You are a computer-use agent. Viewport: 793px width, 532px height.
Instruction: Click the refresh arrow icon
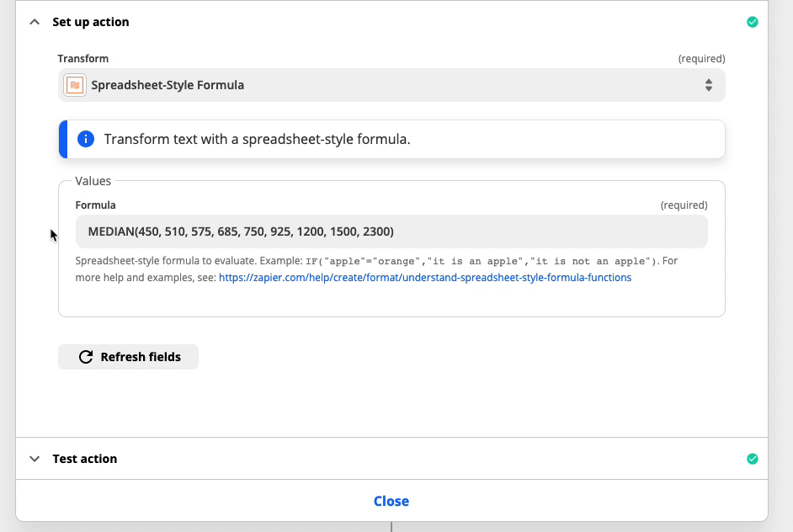point(86,357)
